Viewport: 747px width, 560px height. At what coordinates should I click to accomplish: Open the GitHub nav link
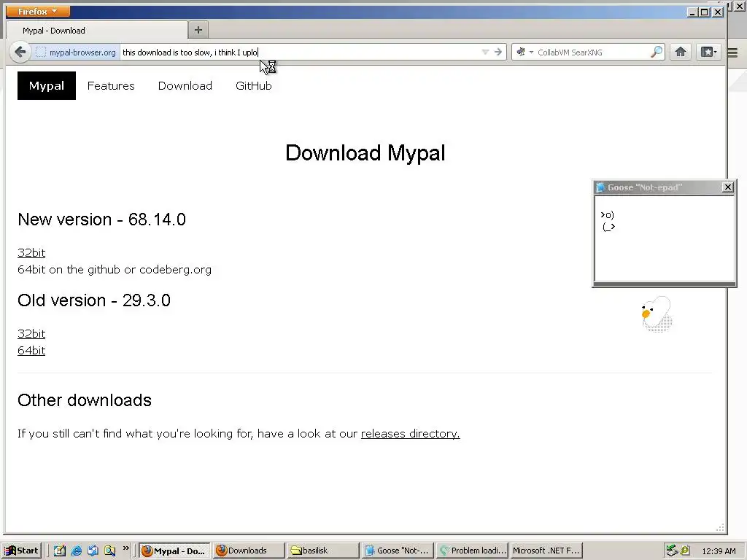[253, 86]
